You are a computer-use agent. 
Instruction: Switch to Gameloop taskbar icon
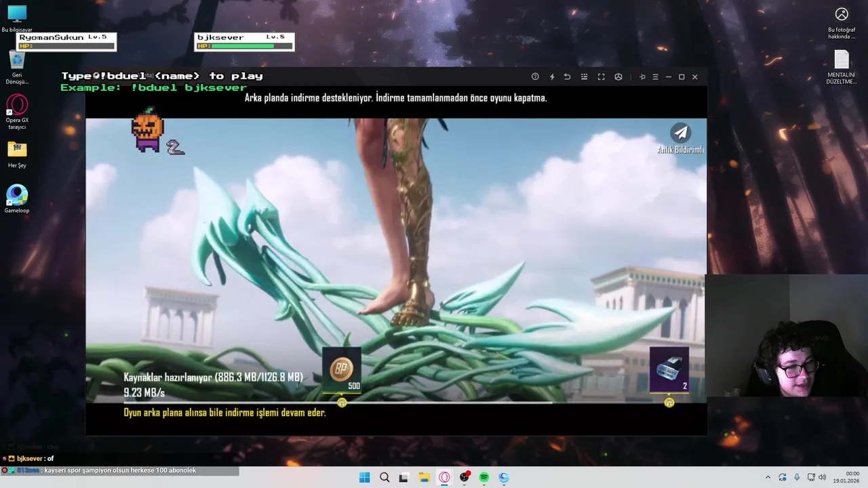(504, 477)
